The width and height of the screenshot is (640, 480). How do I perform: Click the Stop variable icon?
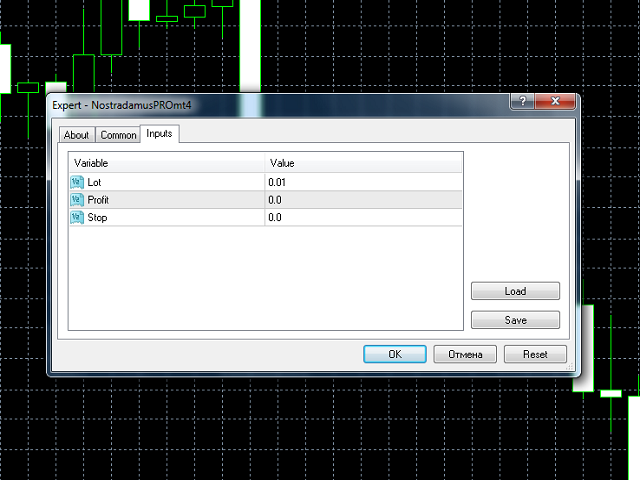[x=77, y=217]
